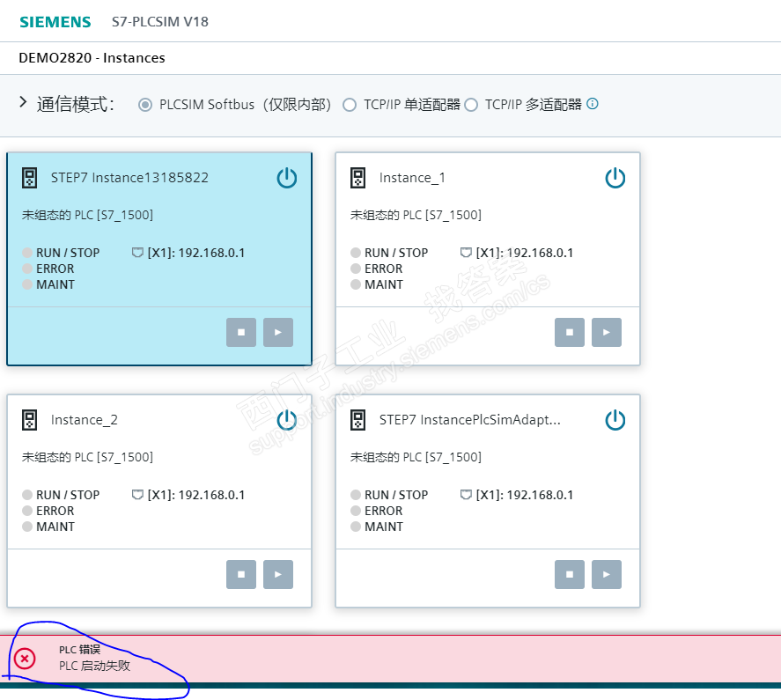Select TCP/IP 多适配器 mode
The width and height of the screenshot is (781, 700).
(x=471, y=105)
